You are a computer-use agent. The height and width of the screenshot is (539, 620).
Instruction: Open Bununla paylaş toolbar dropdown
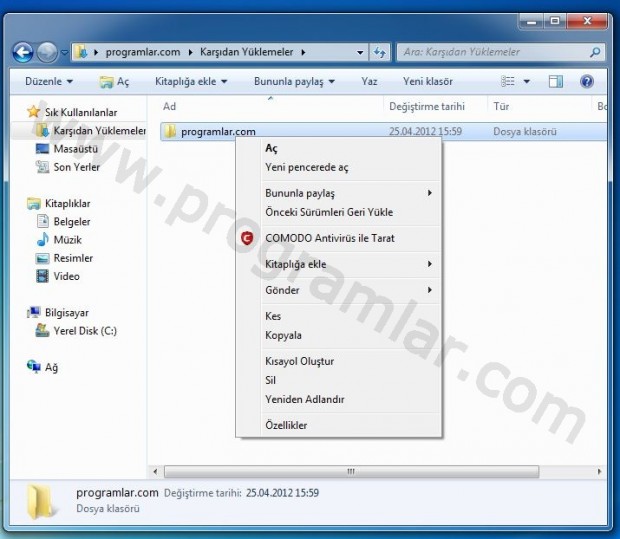[294, 81]
